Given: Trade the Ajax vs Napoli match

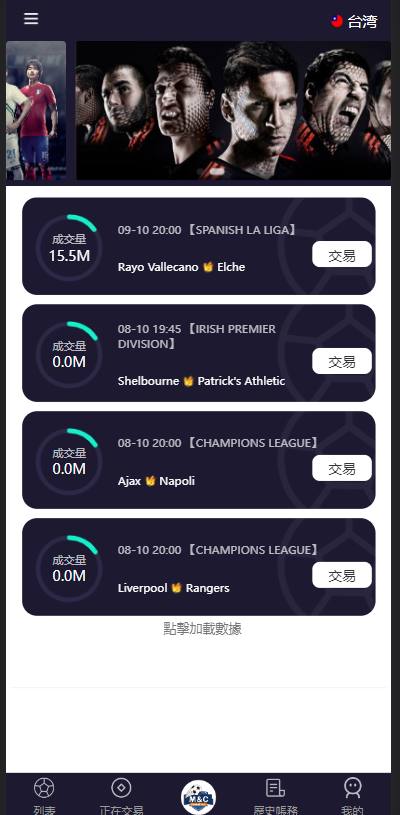Looking at the screenshot, I should [x=342, y=468].
